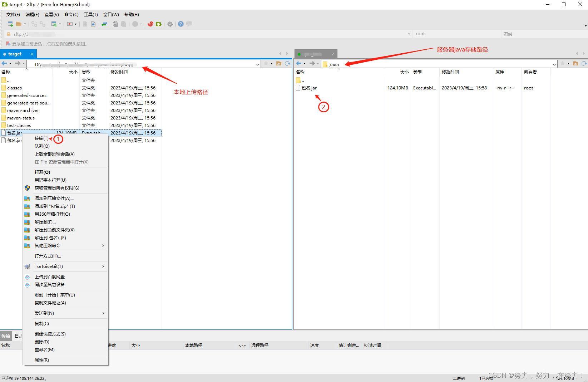Close the target local tab
The image size is (588, 382).
32,54
